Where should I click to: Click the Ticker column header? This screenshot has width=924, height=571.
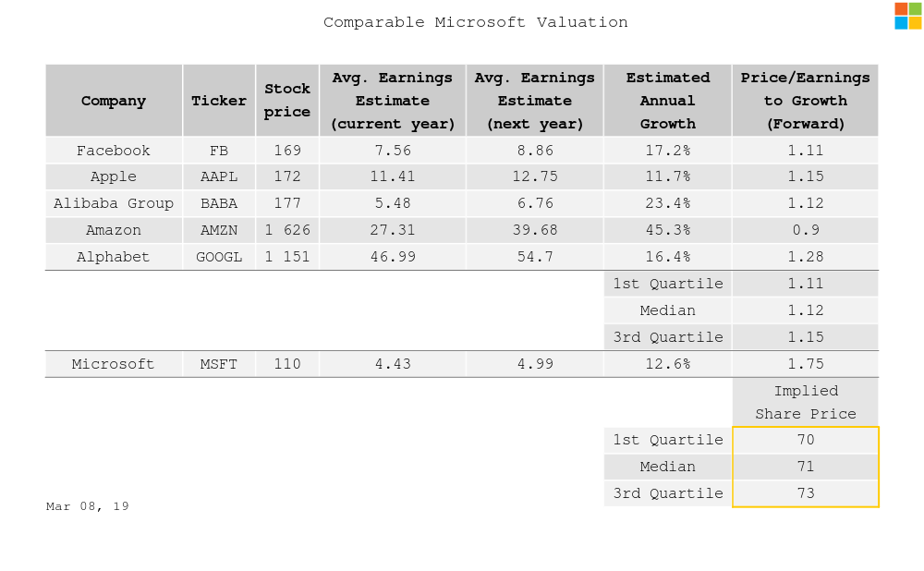coord(219,101)
